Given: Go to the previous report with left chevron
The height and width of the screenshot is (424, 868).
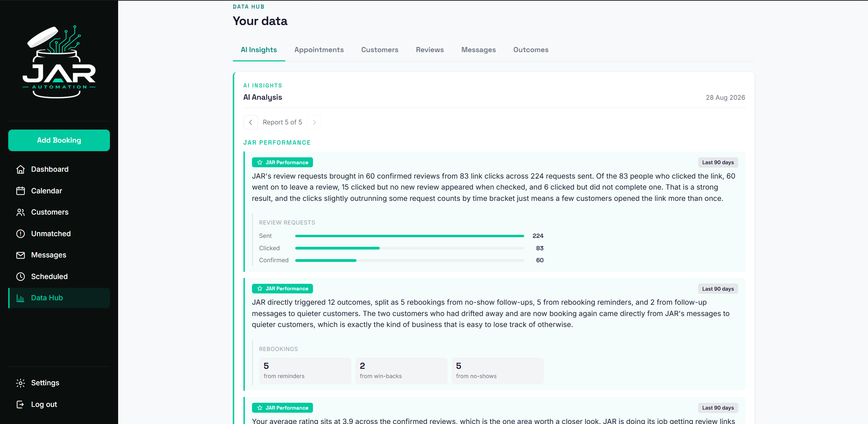Looking at the screenshot, I should click(x=251, y=122).
